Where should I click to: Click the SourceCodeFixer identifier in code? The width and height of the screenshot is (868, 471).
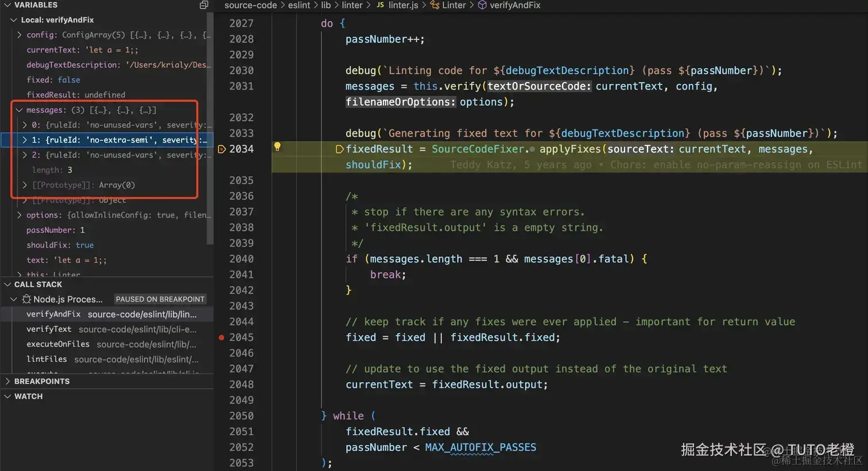(478, 149)
